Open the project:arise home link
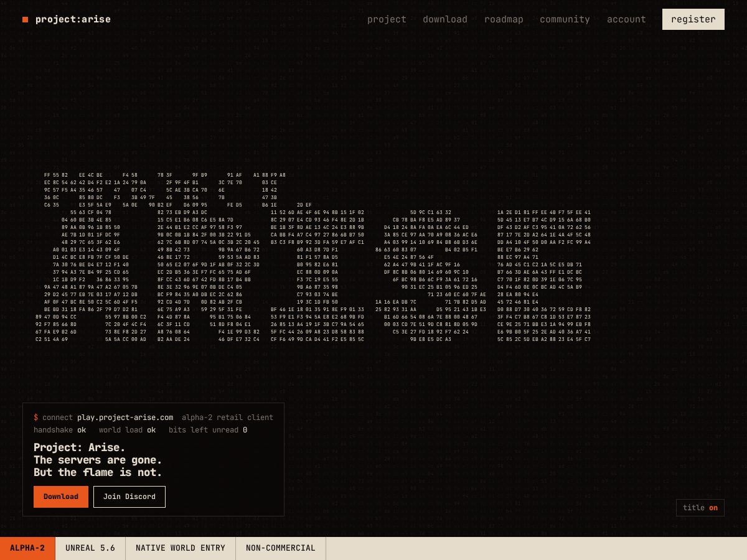Screen dimensions: 747x560 click(x=67, y=19)
